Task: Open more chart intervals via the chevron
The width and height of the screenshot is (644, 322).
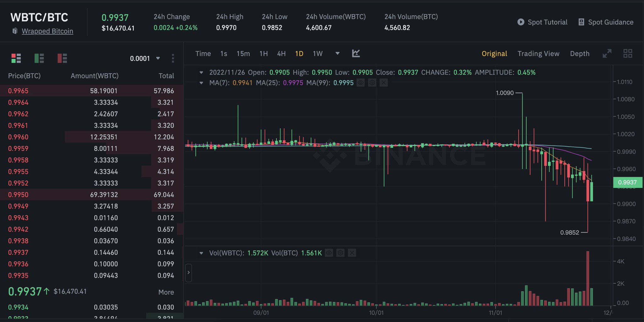Action: pyautogui.click(x=337, y=54)
